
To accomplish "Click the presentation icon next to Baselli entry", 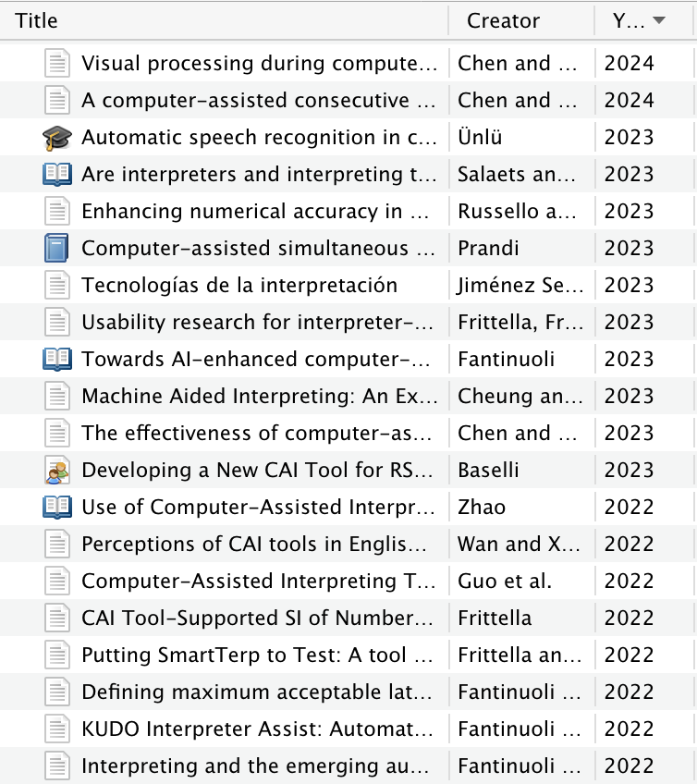I will (x=57, y=471).
